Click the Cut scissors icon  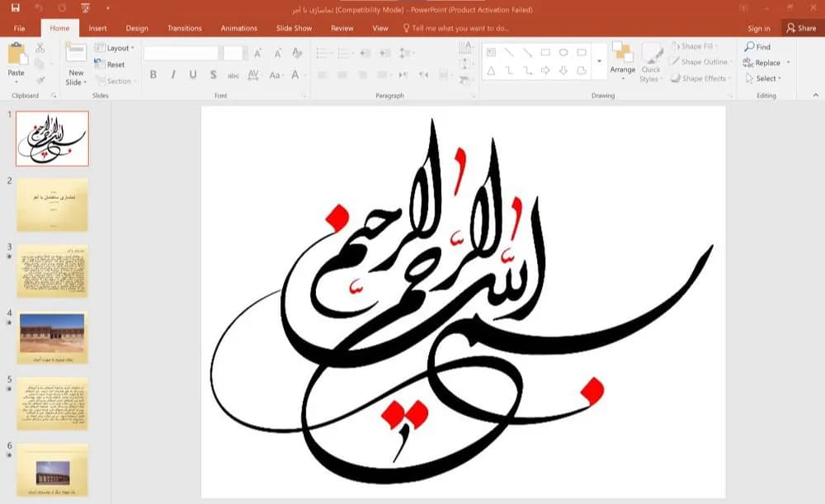click(x=40, y=48)
